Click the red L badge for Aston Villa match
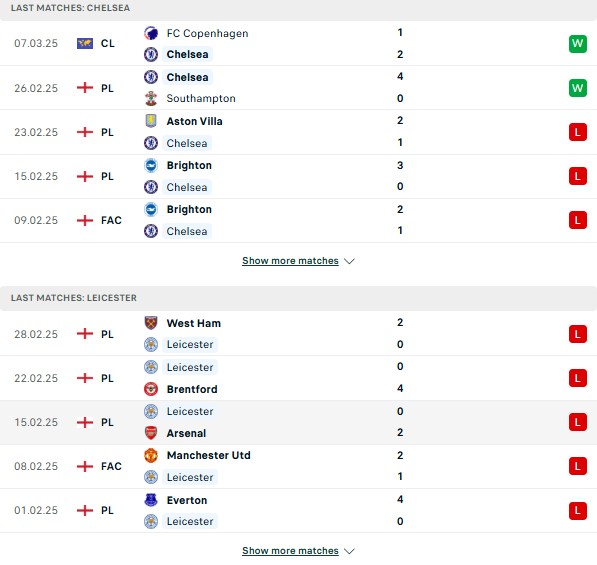The height and width of the screenshot is (565, 597). tap(578, 132)
